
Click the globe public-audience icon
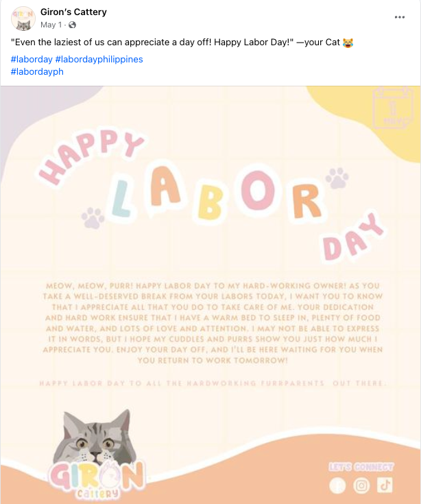(72, 25)
